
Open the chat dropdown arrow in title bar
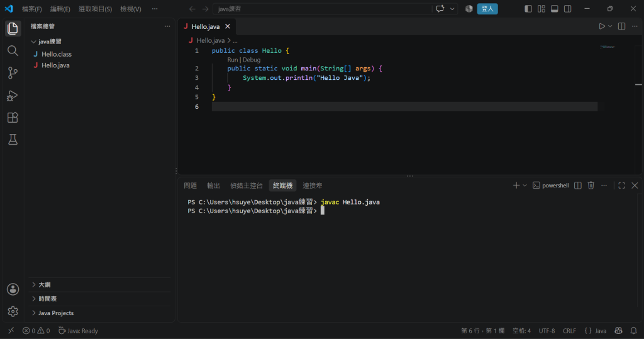tap(452, 9)
